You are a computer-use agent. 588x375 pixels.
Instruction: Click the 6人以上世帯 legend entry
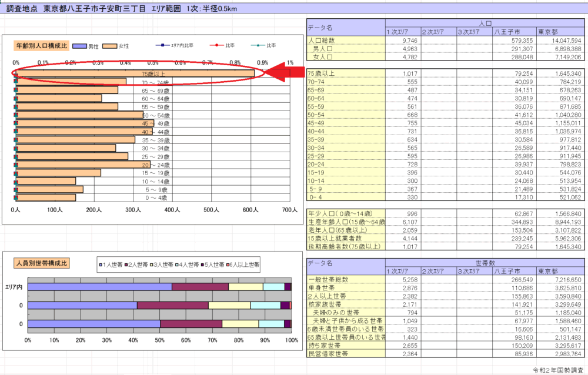242,264
